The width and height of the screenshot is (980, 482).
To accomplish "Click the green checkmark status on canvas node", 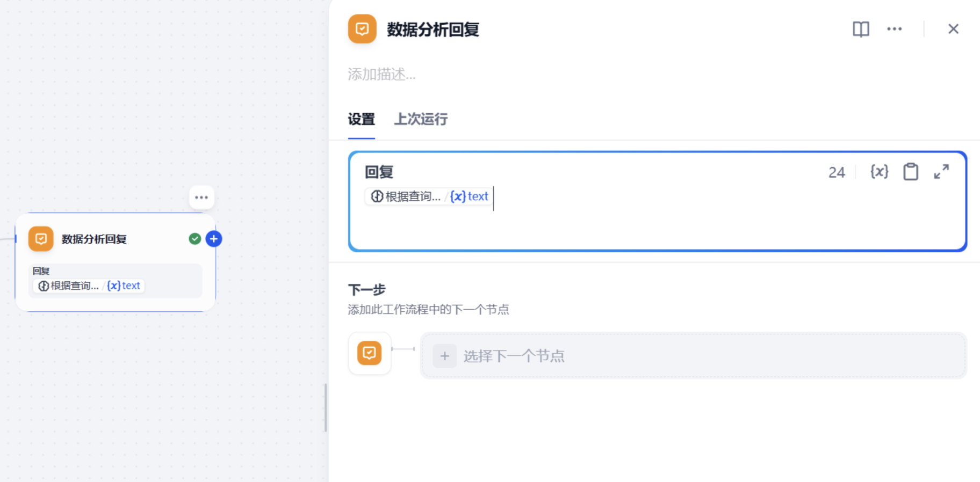I will point(195,239).
